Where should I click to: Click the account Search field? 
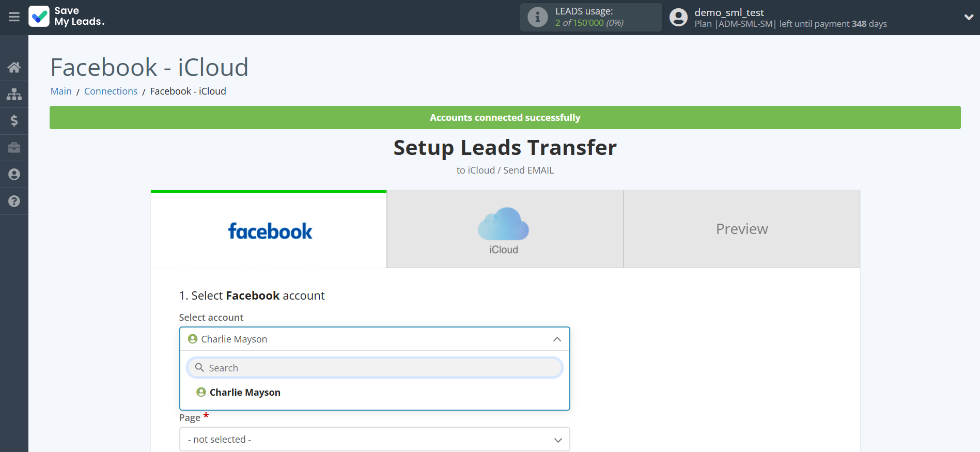point(375,368)
